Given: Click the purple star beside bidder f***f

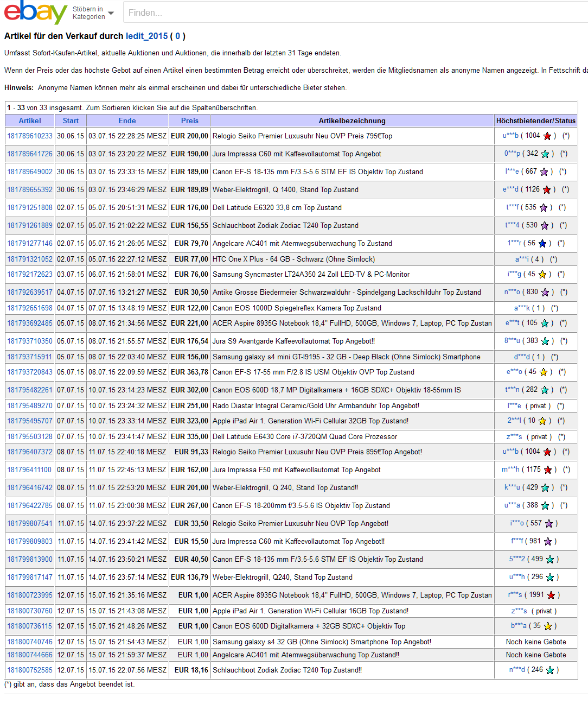Looking at the screenshot, I should 548,542.
